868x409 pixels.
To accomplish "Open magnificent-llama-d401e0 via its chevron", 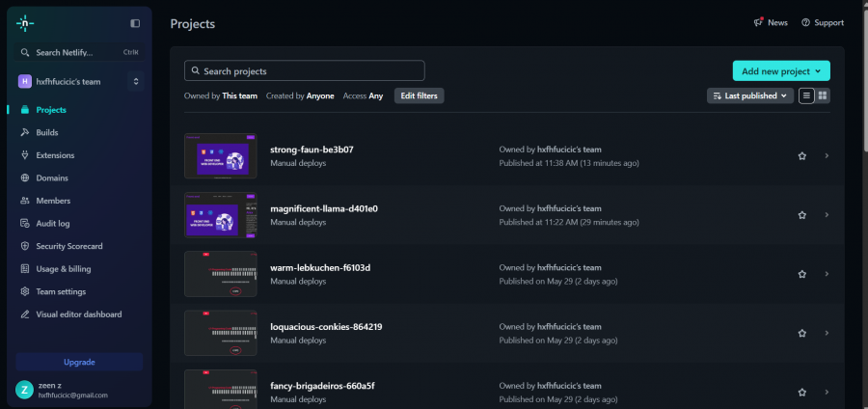I will click(827, 215).
